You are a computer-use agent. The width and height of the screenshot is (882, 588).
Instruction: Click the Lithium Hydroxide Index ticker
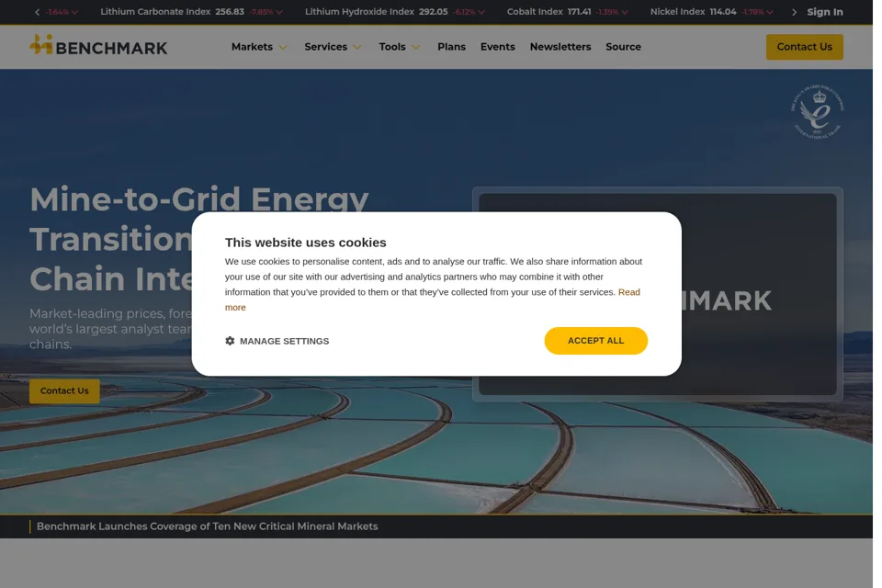click(394, 12)
